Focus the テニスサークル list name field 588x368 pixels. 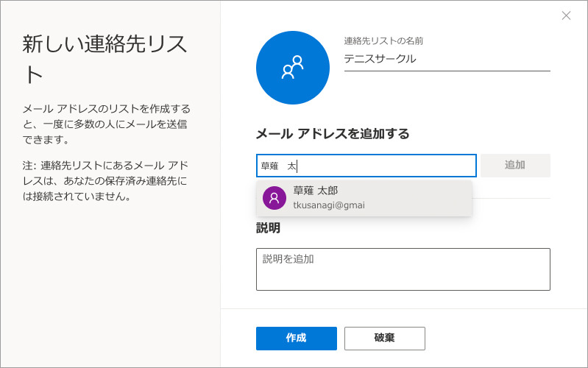(x=380, y=59)
